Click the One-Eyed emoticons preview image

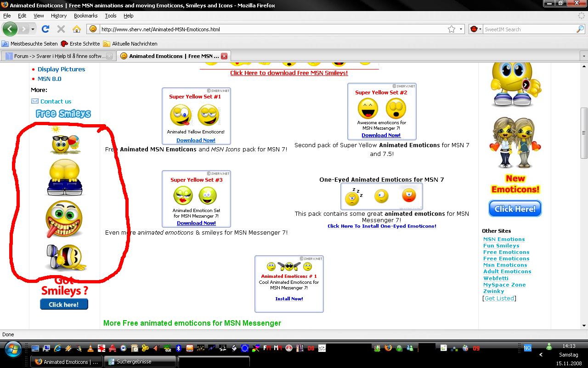pyautogui.click(x=381, y=196)
